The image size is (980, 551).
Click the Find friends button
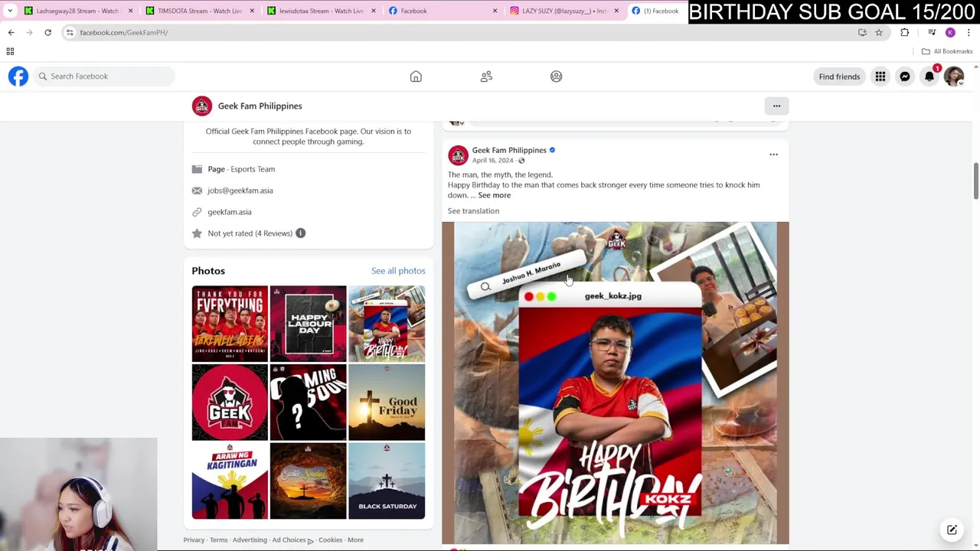click(x=839, y=77)
